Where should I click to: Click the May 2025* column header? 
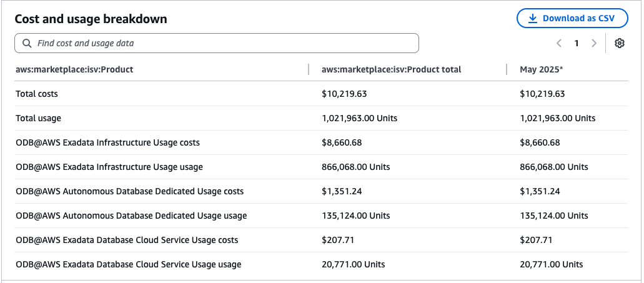[541, 69]
